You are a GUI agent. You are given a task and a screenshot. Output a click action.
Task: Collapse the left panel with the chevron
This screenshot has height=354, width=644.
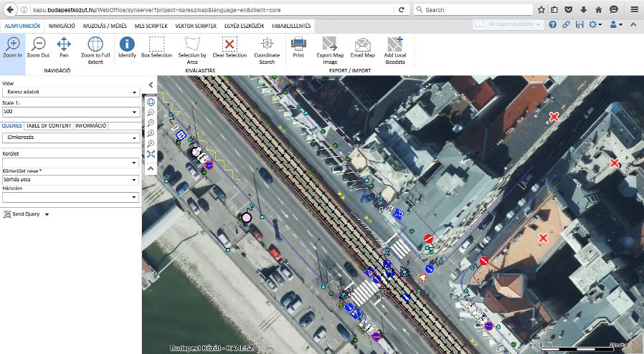pyautogui.click(x=151, y=85)
